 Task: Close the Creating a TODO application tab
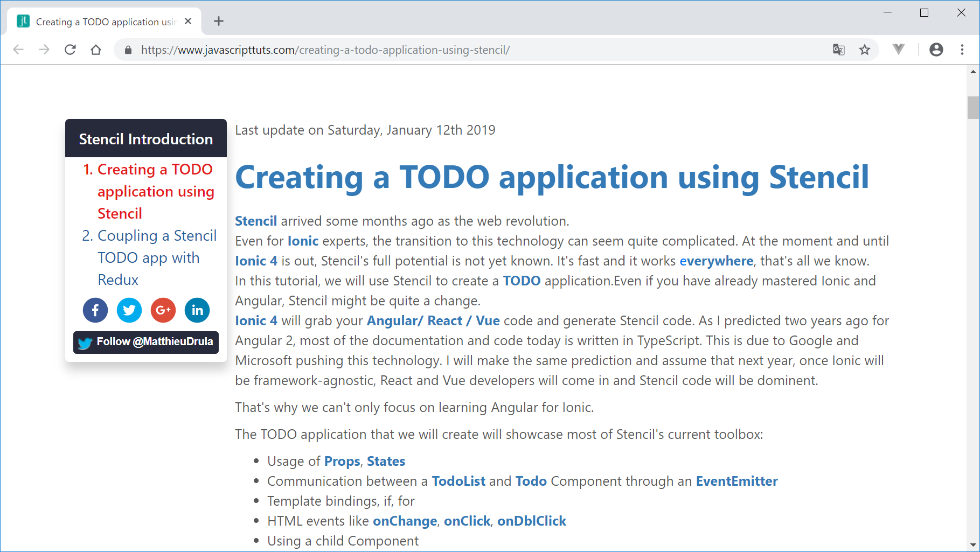pos(188,22)
